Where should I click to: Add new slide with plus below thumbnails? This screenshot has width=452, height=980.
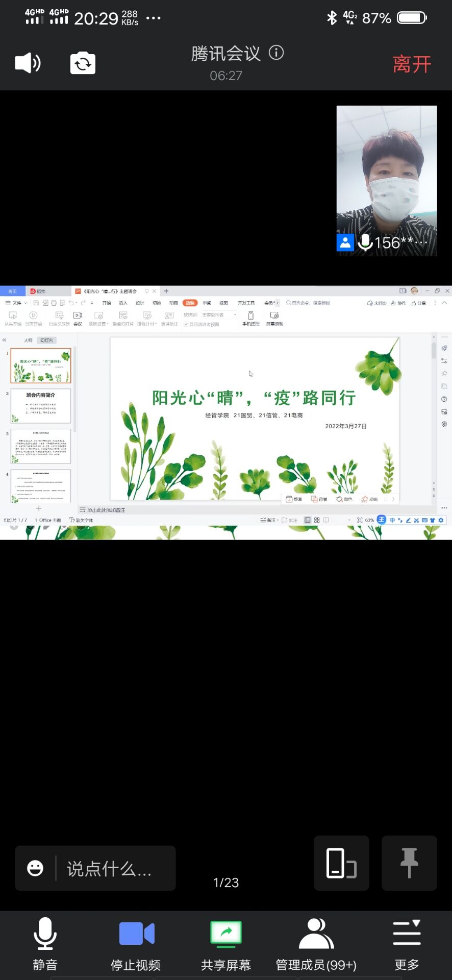coord(39,508)
